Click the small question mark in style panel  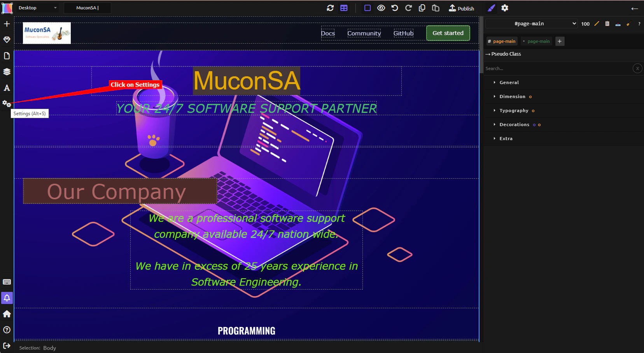pyautogui.click(x=639, y=24)
